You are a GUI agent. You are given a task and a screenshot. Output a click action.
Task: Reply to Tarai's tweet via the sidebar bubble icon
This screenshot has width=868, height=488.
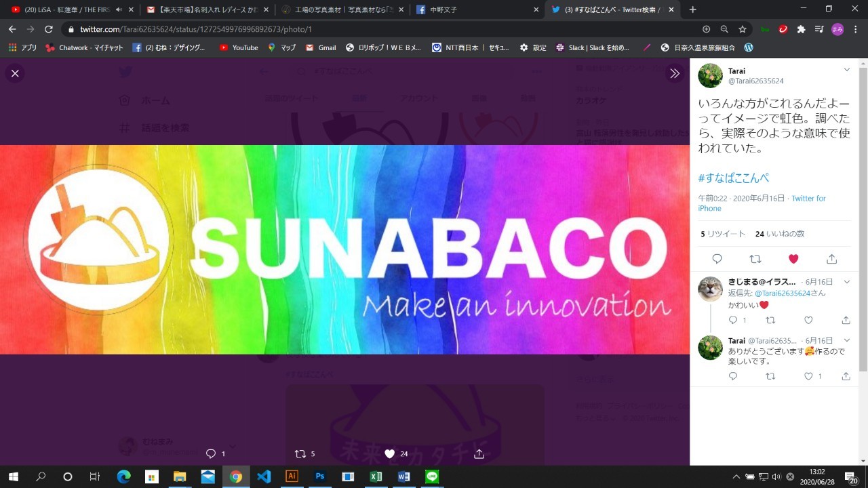(x=717, y=259)
